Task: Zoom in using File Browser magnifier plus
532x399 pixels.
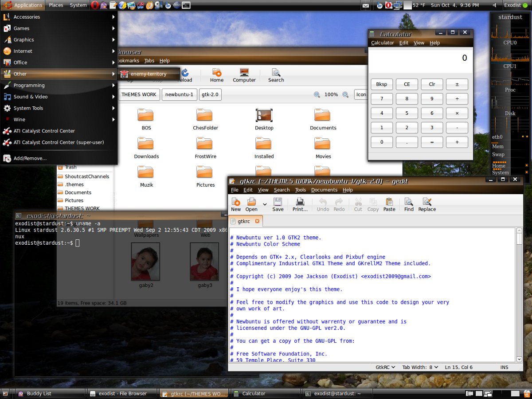Action: pos(344,94)
